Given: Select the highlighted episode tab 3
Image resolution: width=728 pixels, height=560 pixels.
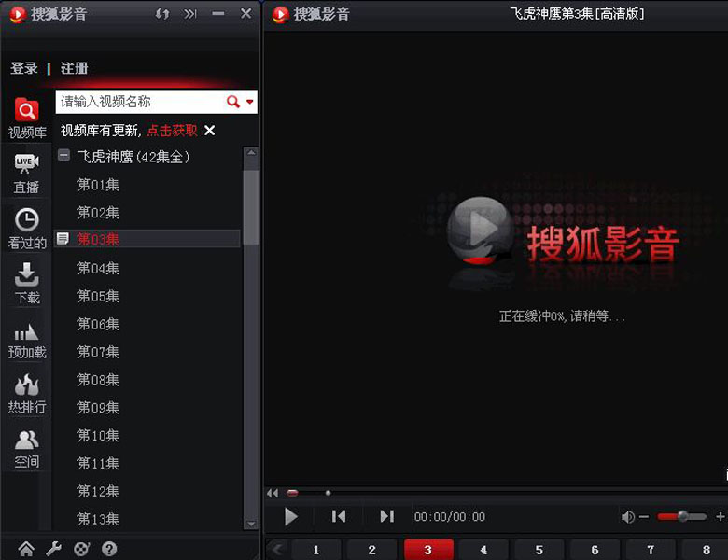Looking at the screenshot, I should click(x=428, y=550).
